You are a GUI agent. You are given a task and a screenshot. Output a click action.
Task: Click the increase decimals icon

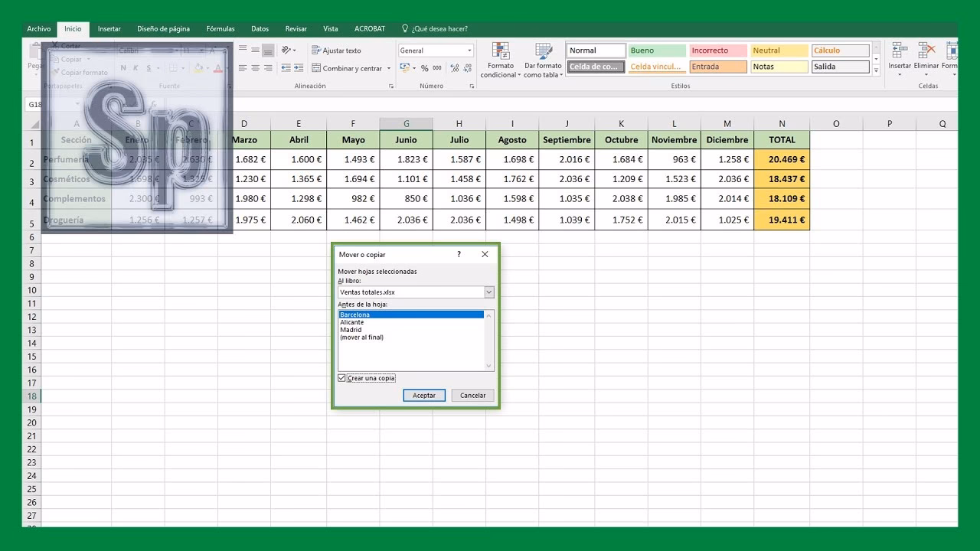click(452, 68)
